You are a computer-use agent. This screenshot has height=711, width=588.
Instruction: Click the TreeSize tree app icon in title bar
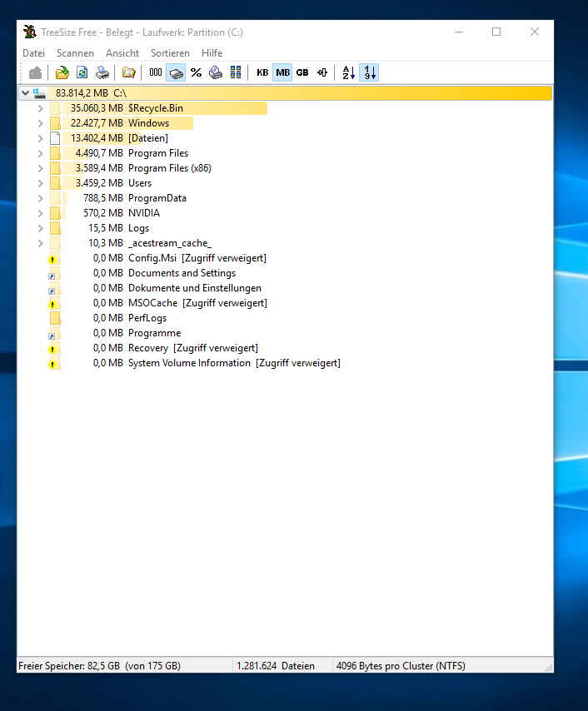tap(30, 32)
